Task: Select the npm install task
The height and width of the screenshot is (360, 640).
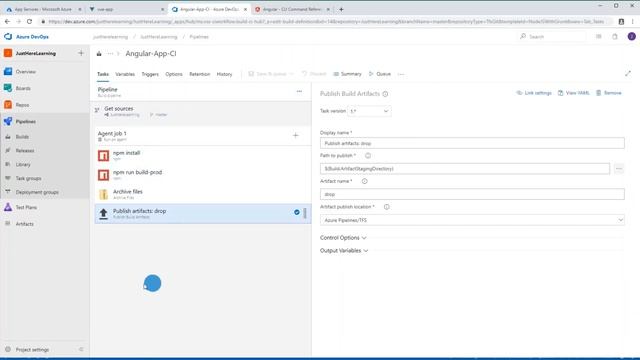Action: 203,155
